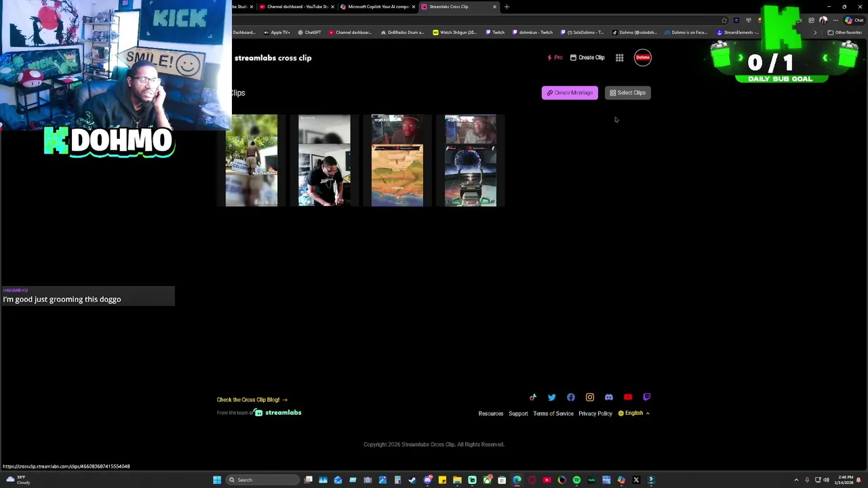Open the Twitter footer icon
This screenshot has width=868, height=488.
click(552, 397)
